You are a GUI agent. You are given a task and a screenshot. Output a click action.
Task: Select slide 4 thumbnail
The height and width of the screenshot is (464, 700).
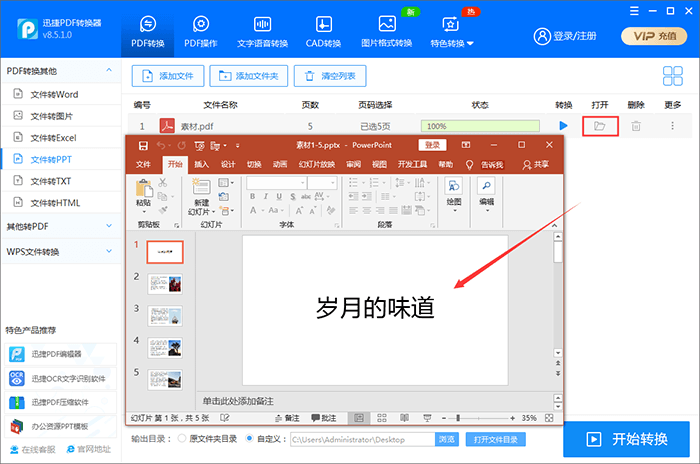165,348
